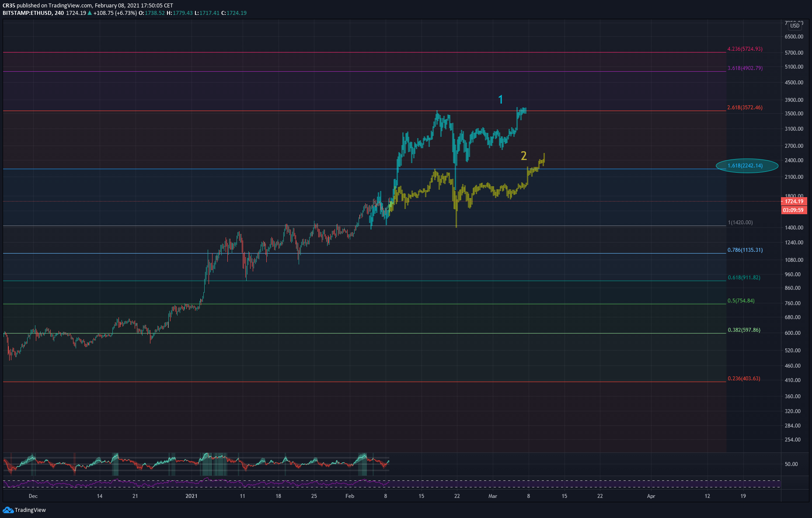Click the 2021 label on time axis
Image resolution: width=812 pixels, height=518 pixels.
click(192, 496)
